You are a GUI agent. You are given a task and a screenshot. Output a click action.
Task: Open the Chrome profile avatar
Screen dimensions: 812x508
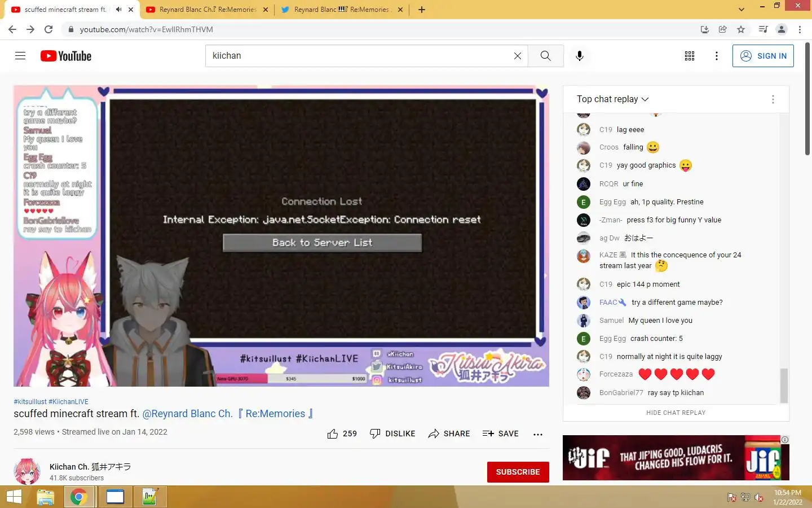tap(782, 29)
